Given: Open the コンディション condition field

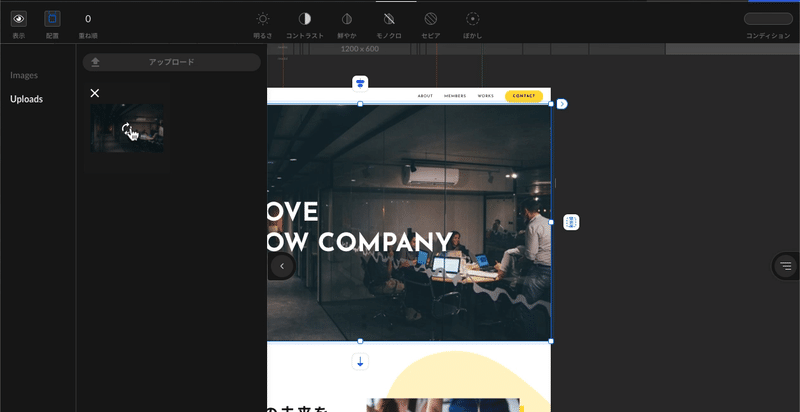Looking at the screenshot, I should tap(768, 19).
